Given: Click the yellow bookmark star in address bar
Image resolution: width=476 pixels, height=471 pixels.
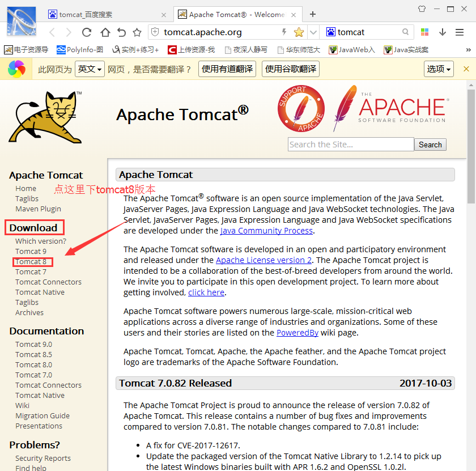Looking at the screenshot, I should click(x=299, y=32).
